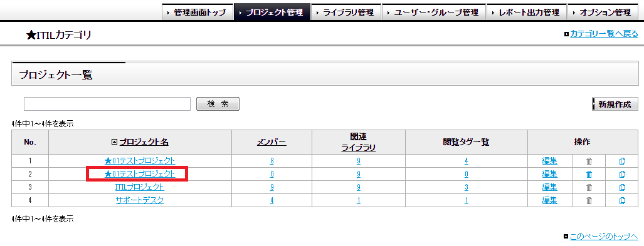The width and height of the screenshot is (644, 246).
Task: Open the オプション管理 tab
Action: click(x=603, y=13)
